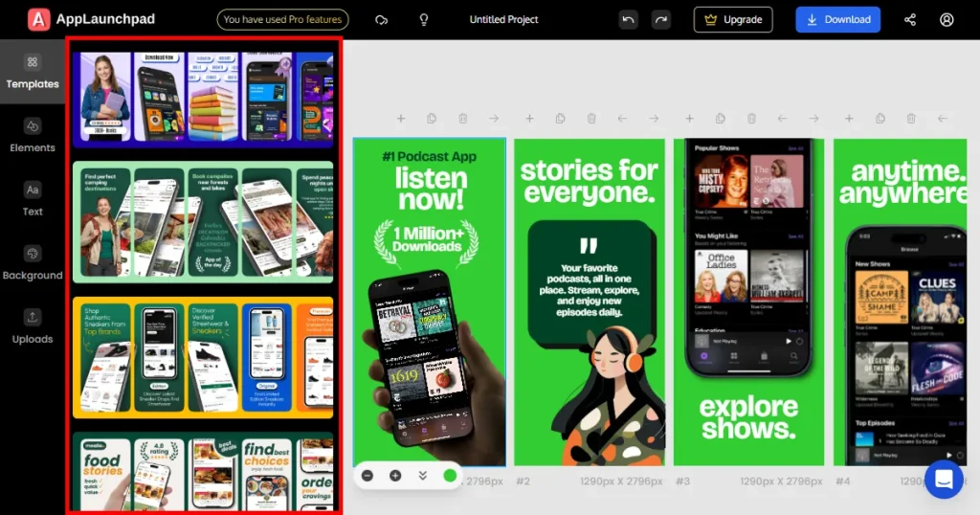980x515 pixels.
Task: Move screen #2 to the right
Action: coord(654,118)
